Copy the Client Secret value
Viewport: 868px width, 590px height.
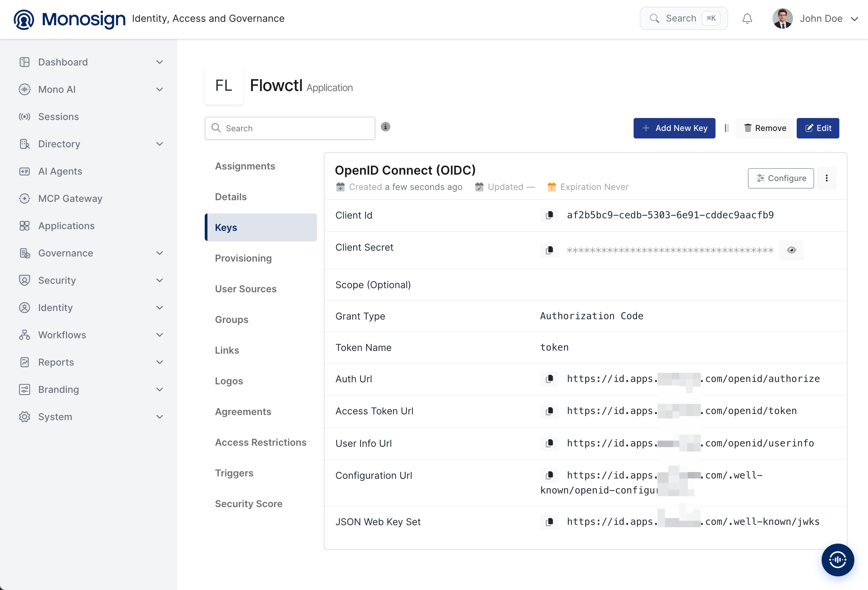[x=549, y=250]
